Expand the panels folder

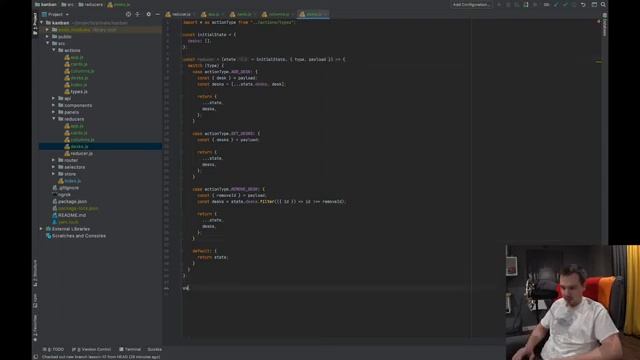pos(53,112)
